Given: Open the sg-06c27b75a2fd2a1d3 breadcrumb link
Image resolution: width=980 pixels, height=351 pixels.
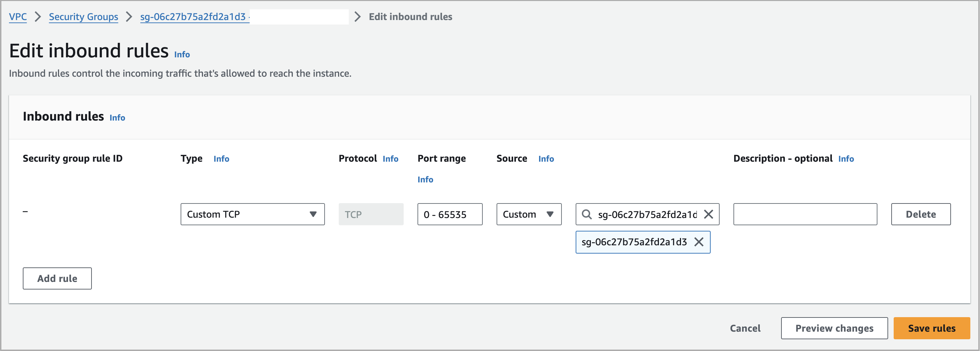Looking at the screenshot, I should tap(193, 17).
